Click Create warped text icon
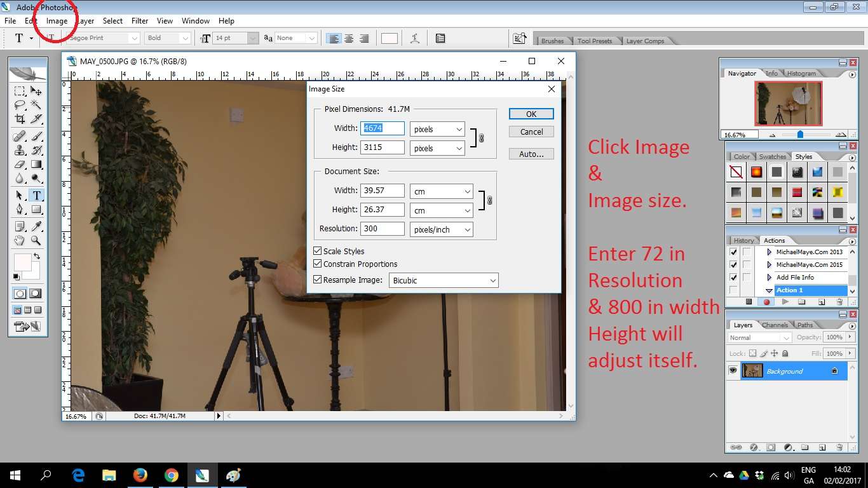 point(415,38)
